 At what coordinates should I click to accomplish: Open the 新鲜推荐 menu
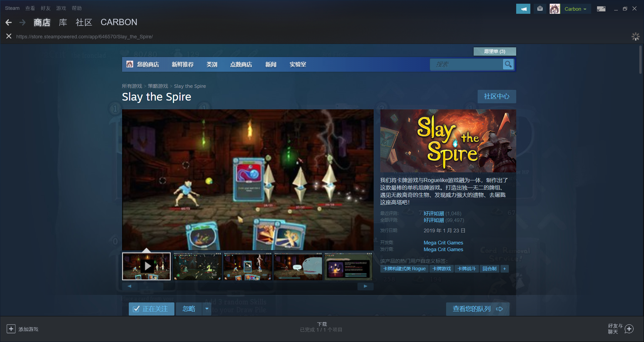182,64
